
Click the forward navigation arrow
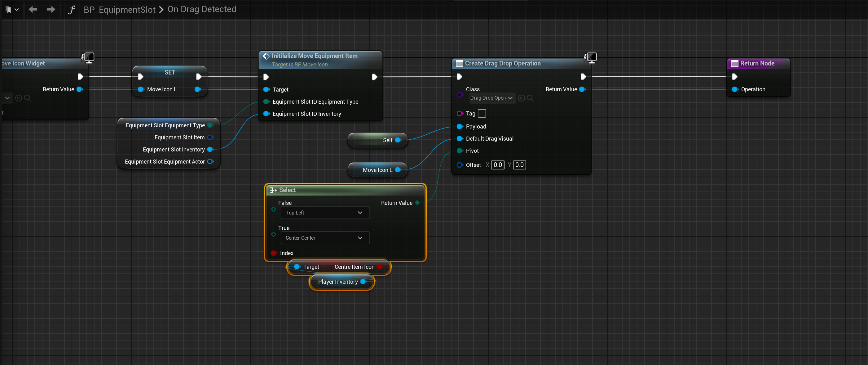(x=51, y=9)
